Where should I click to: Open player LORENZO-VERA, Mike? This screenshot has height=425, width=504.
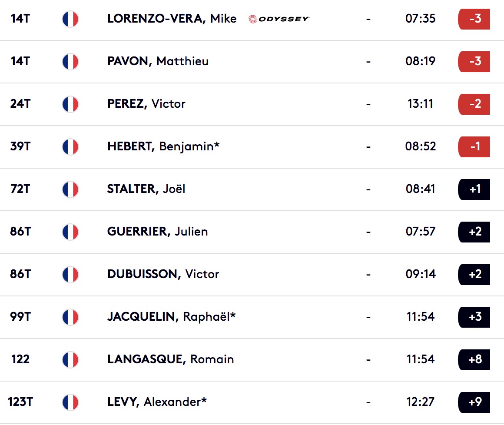[x=172, y=19]
